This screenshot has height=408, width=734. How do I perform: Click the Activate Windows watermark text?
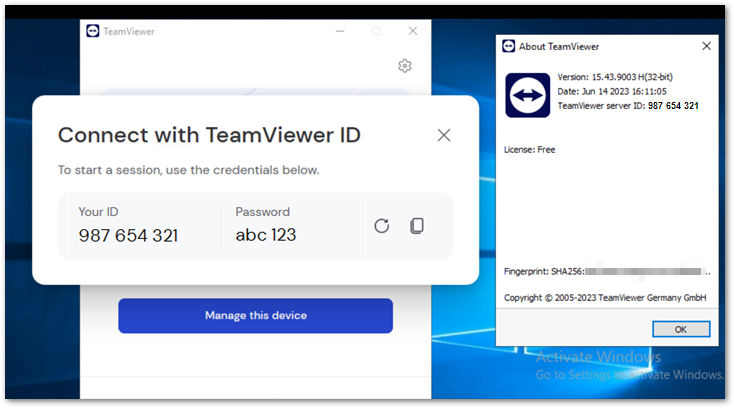click(x=598, y=357)
